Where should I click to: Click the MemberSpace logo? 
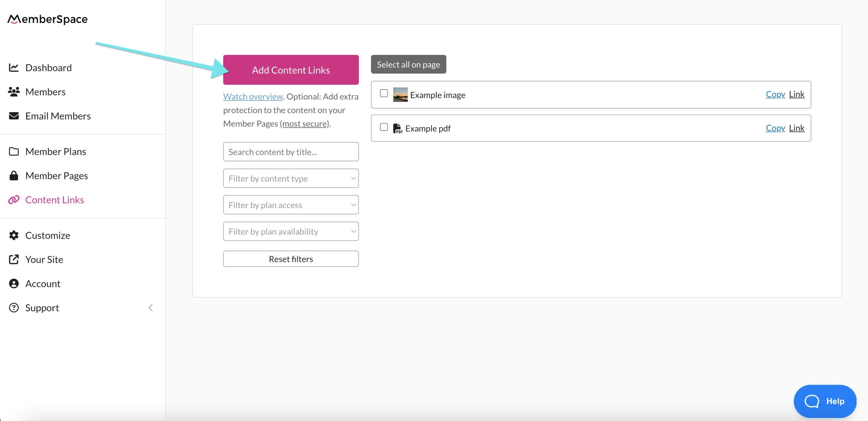pos(47,19)
